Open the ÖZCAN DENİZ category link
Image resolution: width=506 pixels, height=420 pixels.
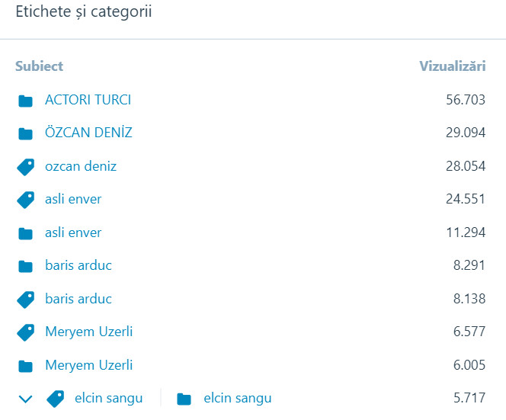88,133
